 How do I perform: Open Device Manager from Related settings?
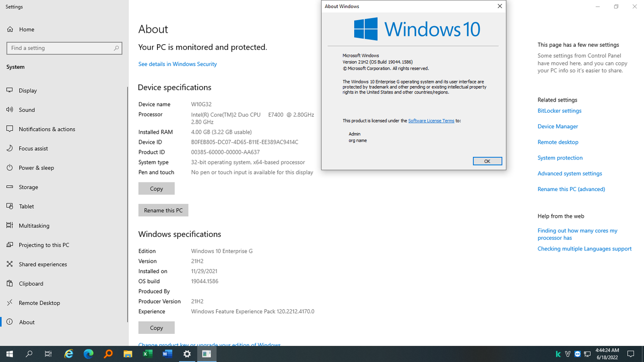click(x=557, y=126)
